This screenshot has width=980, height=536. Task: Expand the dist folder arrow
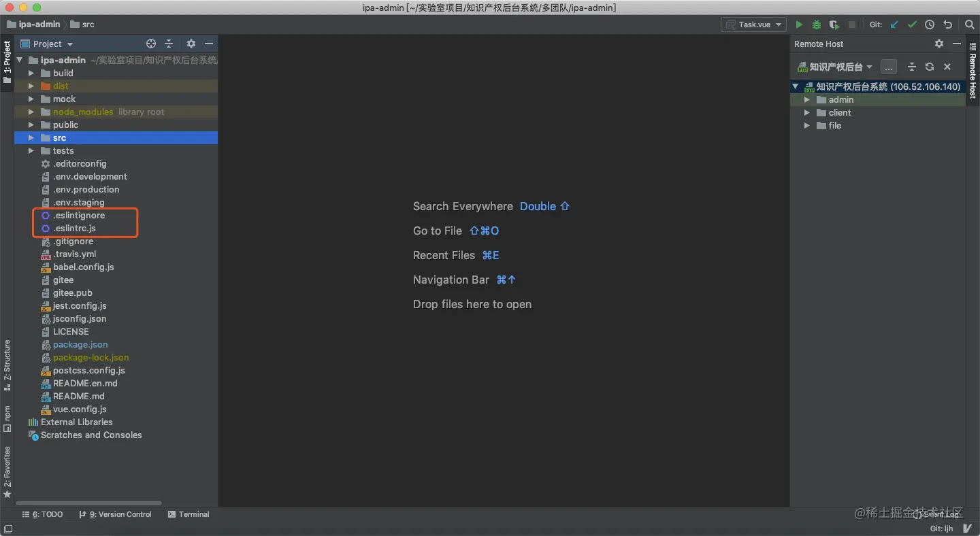click(x=31, y=86)
